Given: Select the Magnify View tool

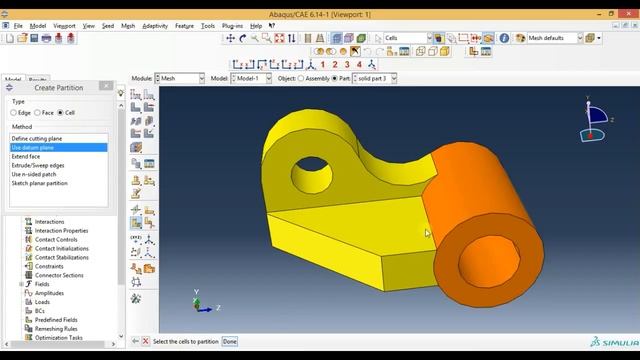Looking at the screenshot, I should (x=255, y=38).
